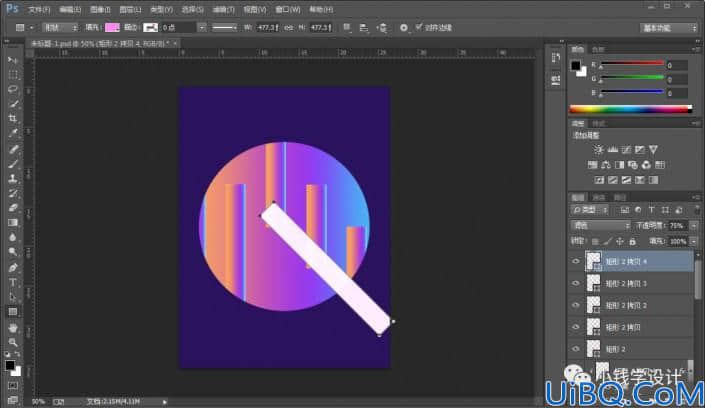Select the Hand tool

click(13, 327)
